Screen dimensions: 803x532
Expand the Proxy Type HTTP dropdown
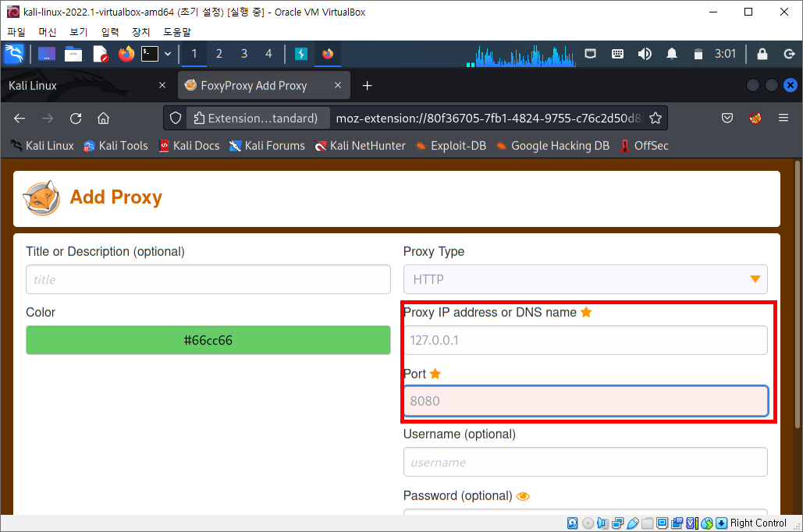coord(585,279)
